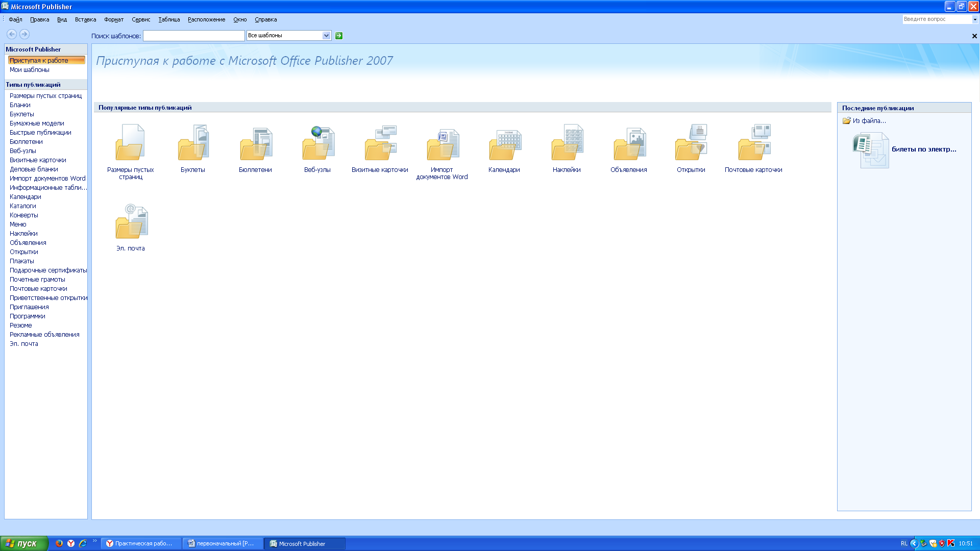Select Мои шаблоны in sidebar
This screenshot has width=980, height=551.
click(30, 70)
